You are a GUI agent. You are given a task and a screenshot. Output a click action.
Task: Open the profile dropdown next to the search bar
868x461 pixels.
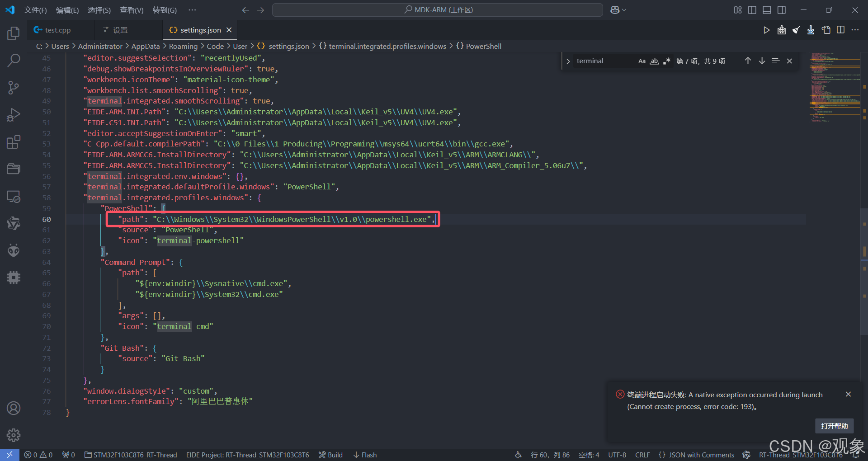pos(618,9)
